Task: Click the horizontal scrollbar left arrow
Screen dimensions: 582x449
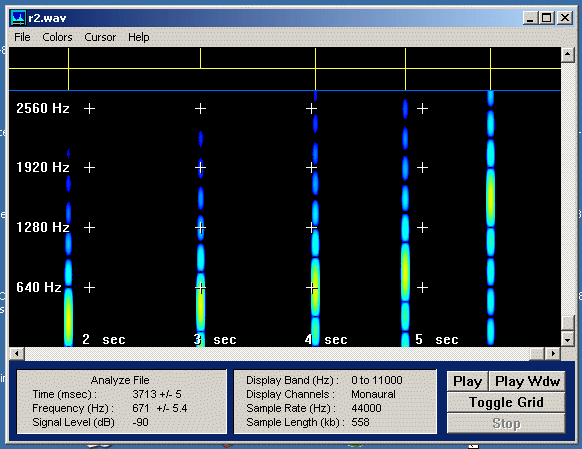Action: click(x=17, y=354)
